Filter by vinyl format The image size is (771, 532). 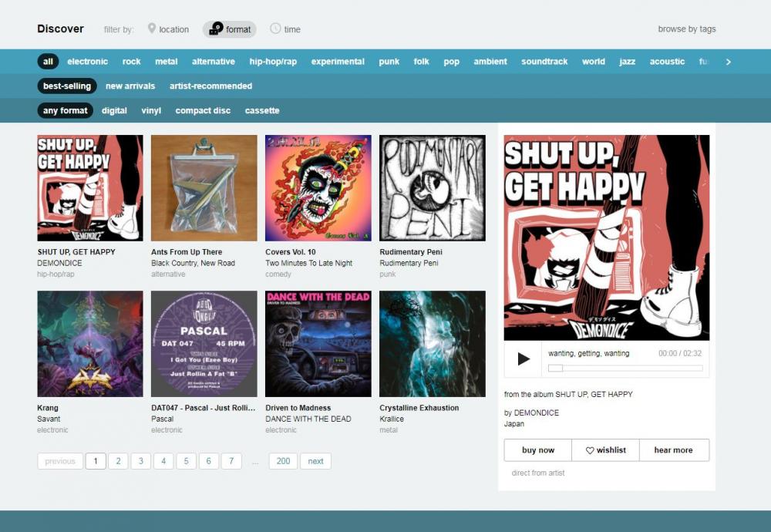151,110
